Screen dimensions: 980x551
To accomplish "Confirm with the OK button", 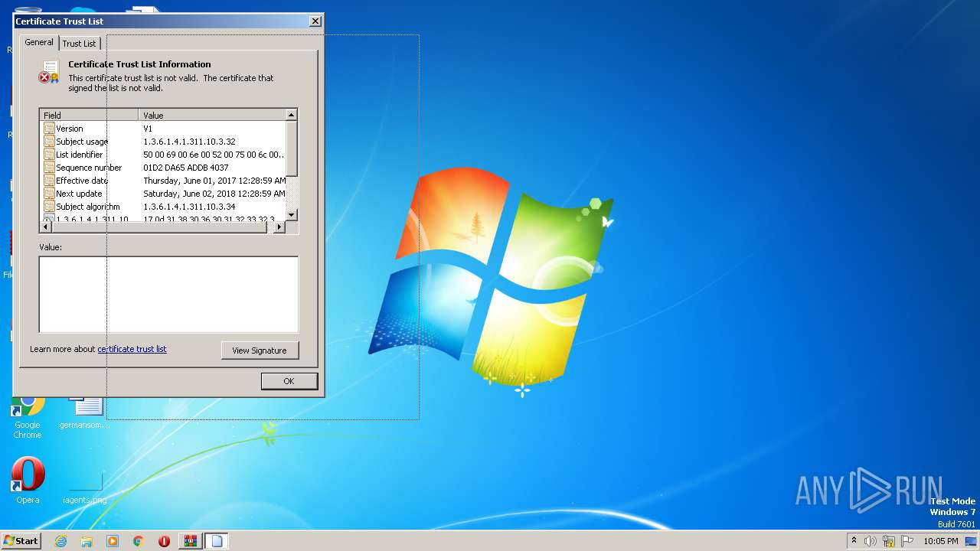I will pyautogui.click(x=289, y=381).
